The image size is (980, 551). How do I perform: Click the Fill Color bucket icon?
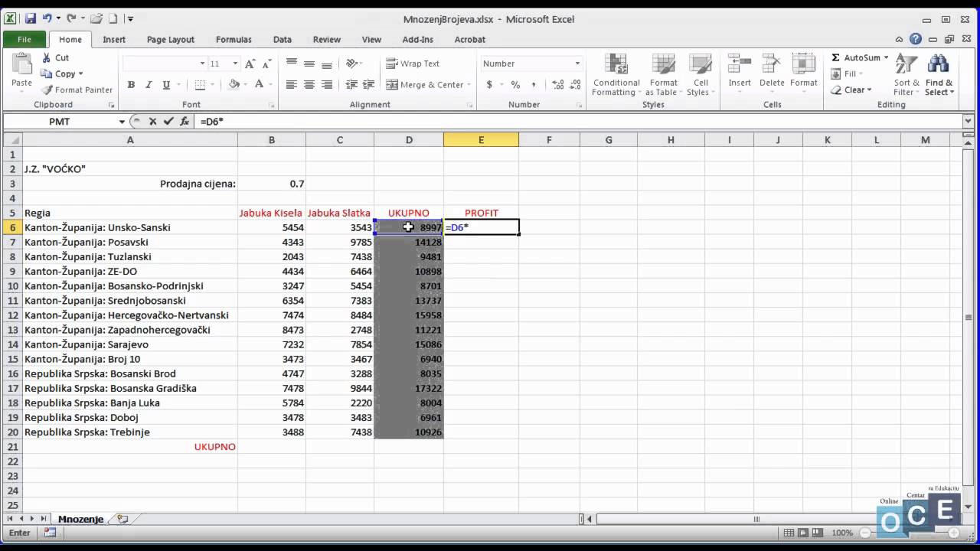234,85
